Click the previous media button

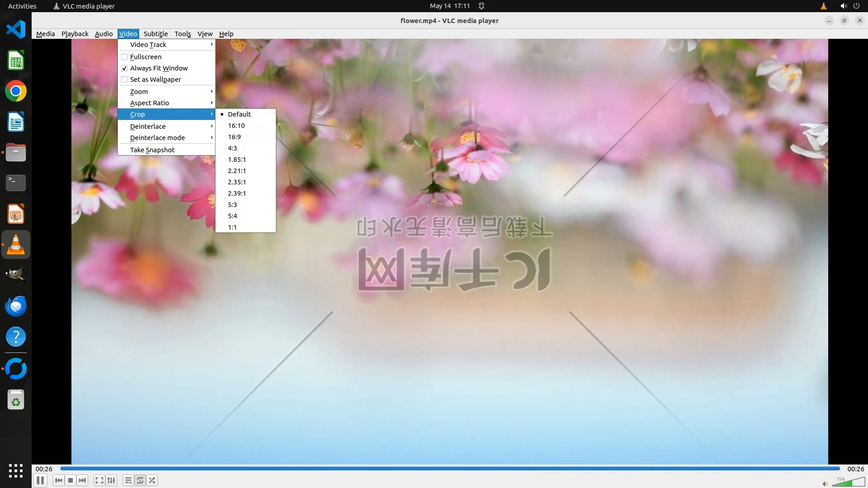tap(58, 480)
